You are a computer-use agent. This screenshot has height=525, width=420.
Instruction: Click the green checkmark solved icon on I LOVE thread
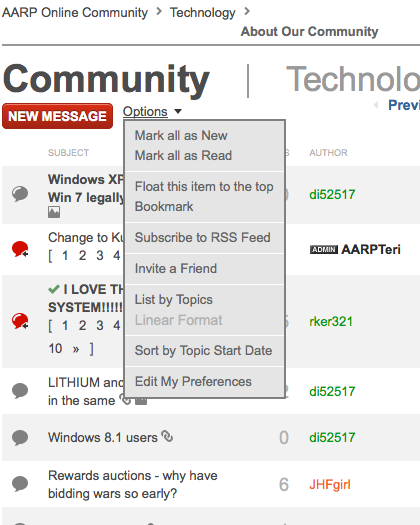click(54, 289)
